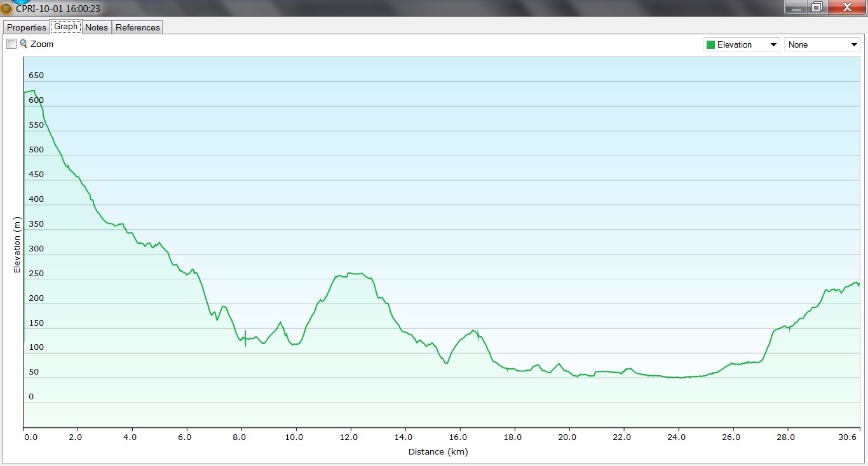Click the Distance (km) axis title
Screen dimensions: 868x466
click(438, 452)
